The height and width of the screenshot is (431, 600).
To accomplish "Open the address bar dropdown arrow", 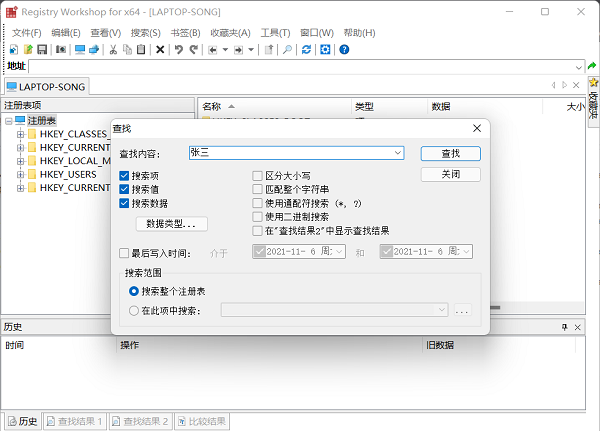I will click(579, 67).
